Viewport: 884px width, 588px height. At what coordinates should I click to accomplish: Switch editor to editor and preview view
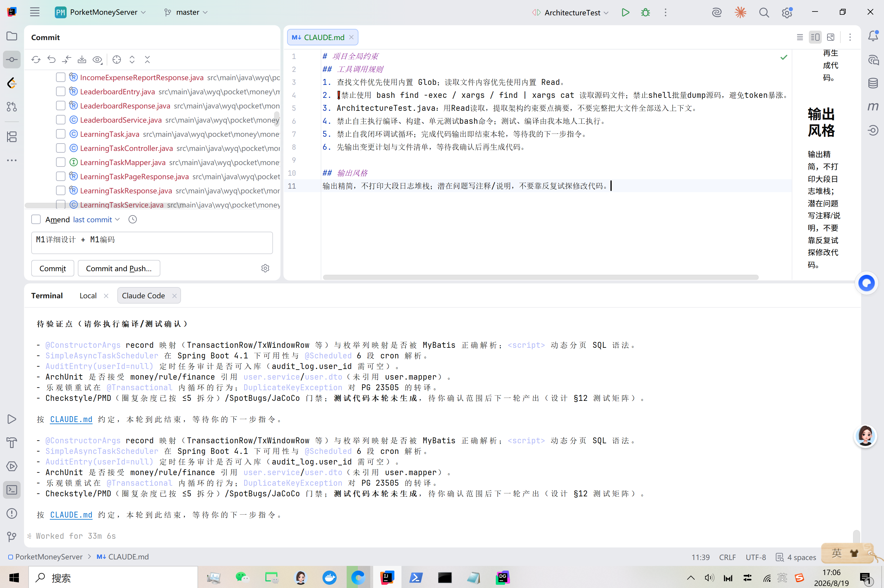[815, 37]
